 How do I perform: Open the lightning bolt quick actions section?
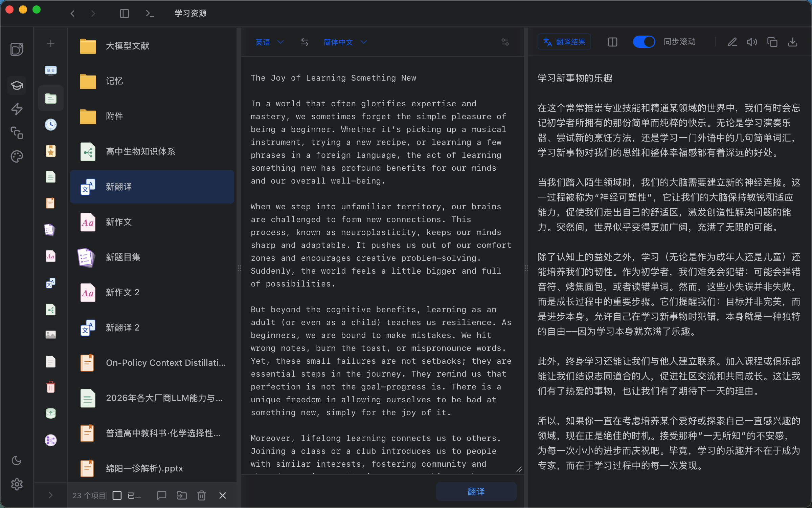click(17, 109)
